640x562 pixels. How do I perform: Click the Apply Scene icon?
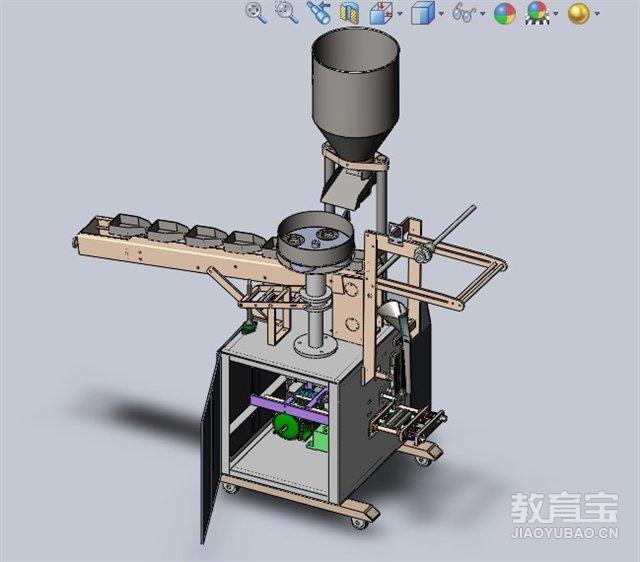pyautogui.click(x=537, y=13)
